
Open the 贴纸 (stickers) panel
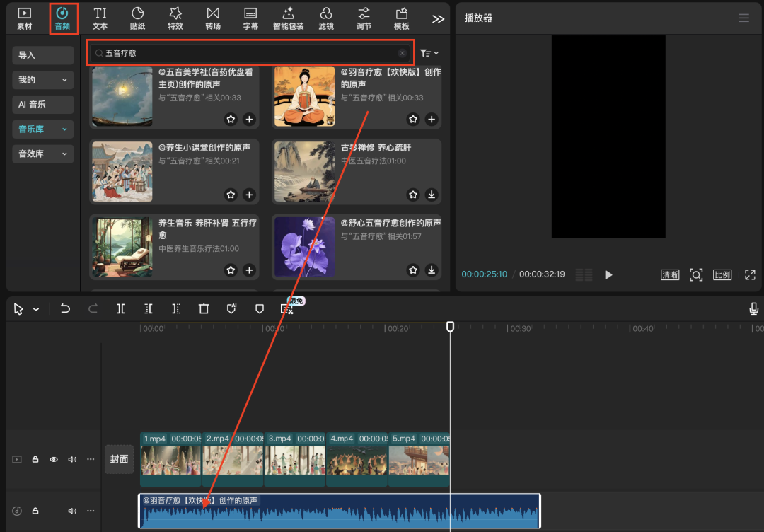137,18
